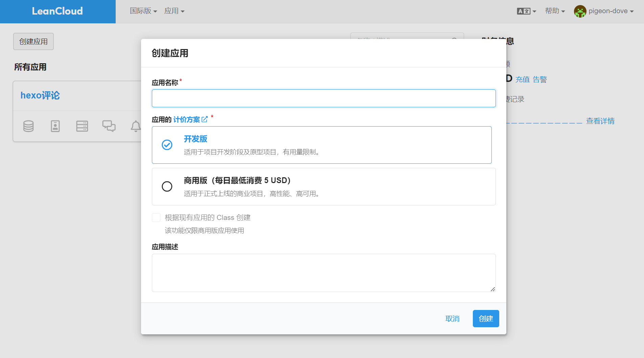
Task: Open the push notification bell icon on hexo评论 card
Action: click(x=136, y=126)
